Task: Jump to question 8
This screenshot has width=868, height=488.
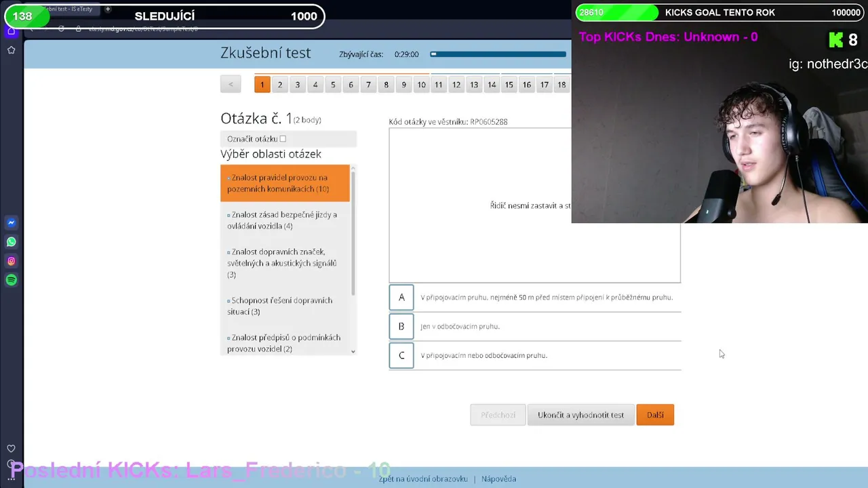Action: [x=386, y=85]
